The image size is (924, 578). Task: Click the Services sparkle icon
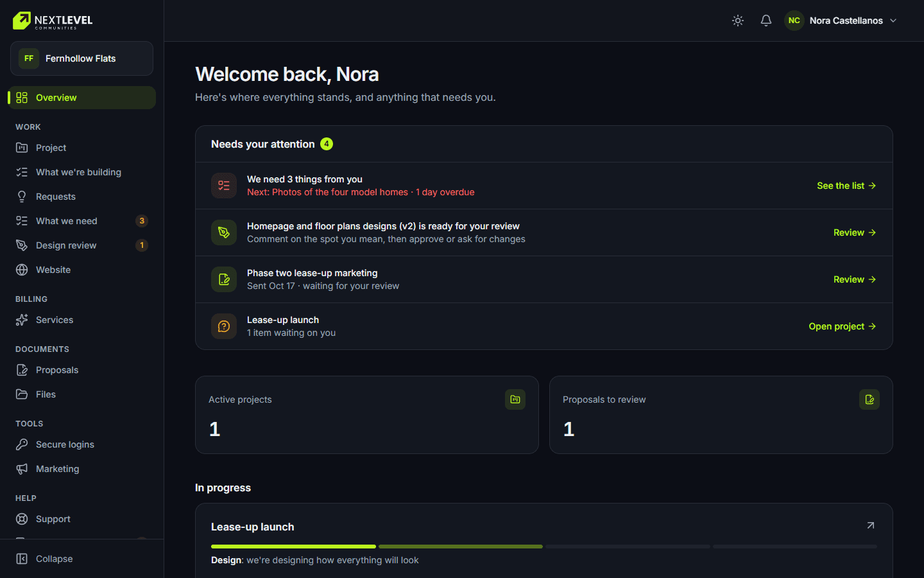click(x=22, y=320)
